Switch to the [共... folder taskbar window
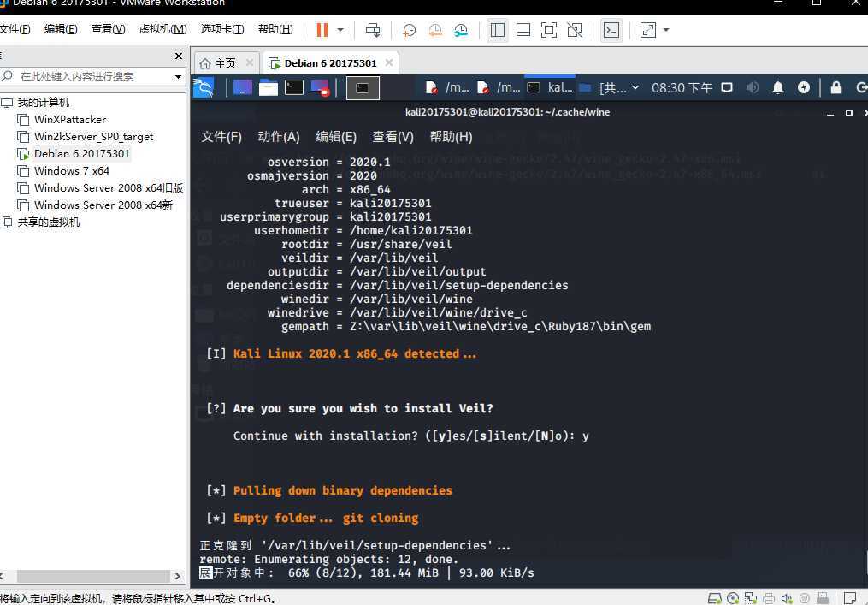This screenshot has height=605, width=868. pyautogui.click(x=602, y=87)
